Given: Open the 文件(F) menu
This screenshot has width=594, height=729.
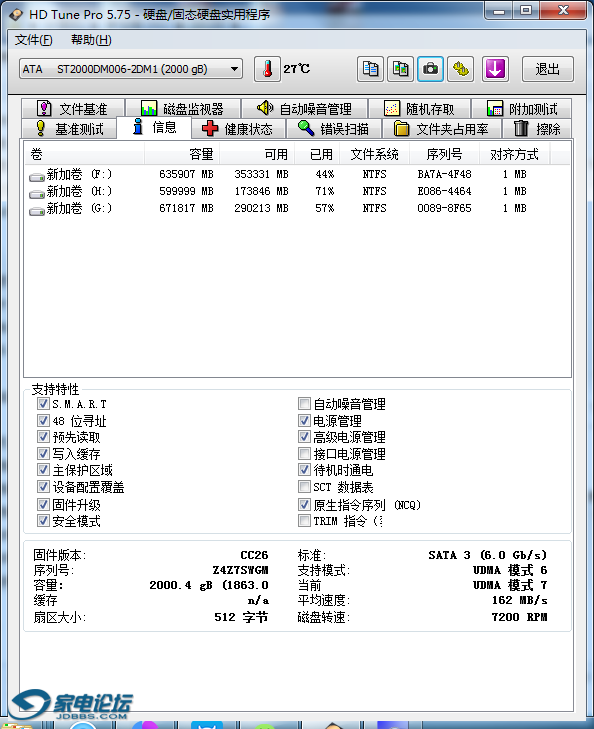Looking at the screenshot, I should [x=33, y=40].
